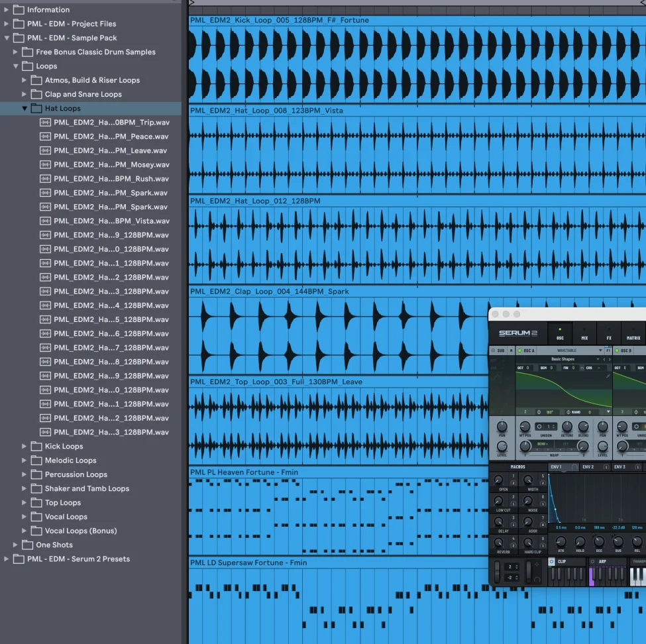This screenshot has width=646, height=644.
Task: Click the pitch bend wheel in Serum
Action: click(x=498, y=572)
